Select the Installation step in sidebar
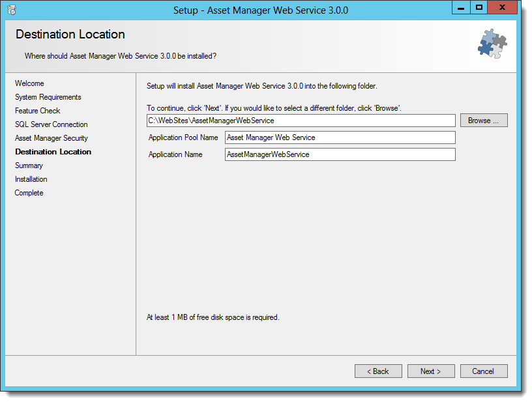532x402 pixels. (31, 179)
